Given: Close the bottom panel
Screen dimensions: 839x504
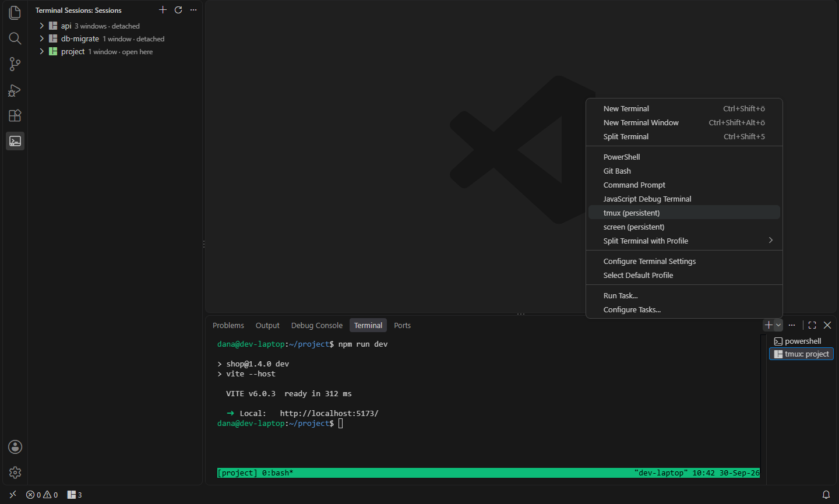Looking at the screenshot, I should 827,325.
